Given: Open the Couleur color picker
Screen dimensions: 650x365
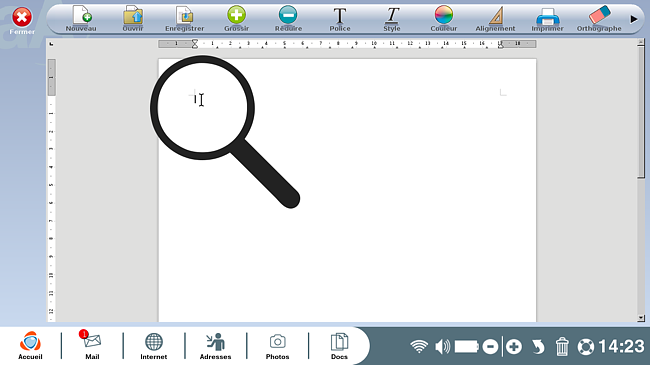Looking at the screenshot, I should [444, 19].
